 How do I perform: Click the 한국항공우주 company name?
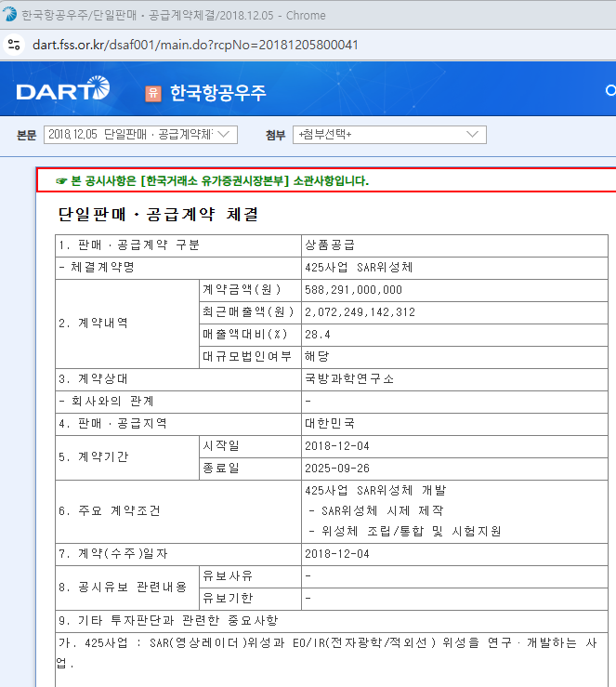(x=218, y=93)
